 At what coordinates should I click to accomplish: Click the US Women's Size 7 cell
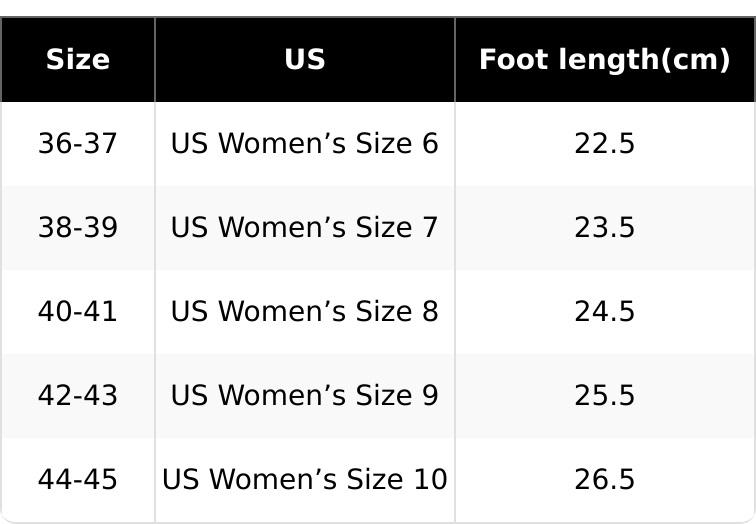coord(305,228)
